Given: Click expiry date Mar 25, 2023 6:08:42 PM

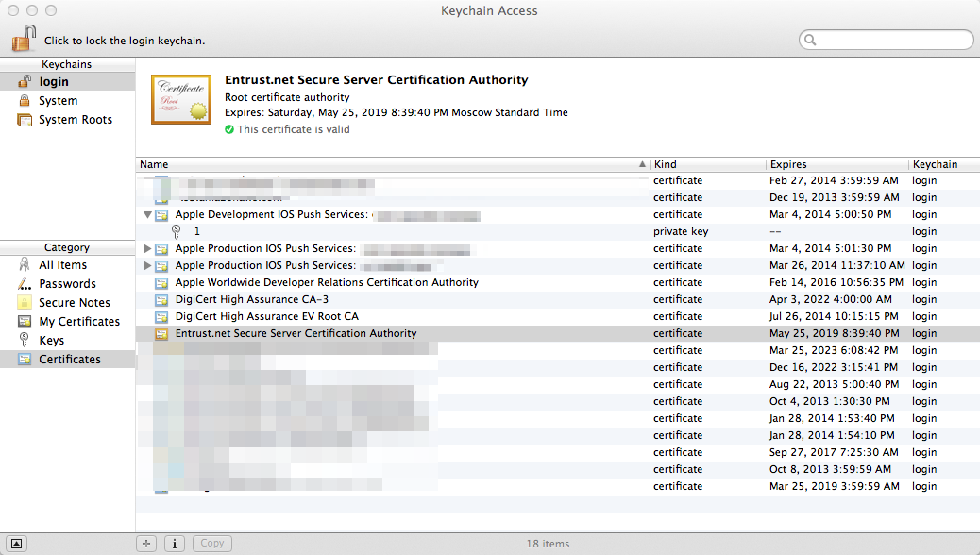Looking at the screenshot, I should click(x=834, y=350).
